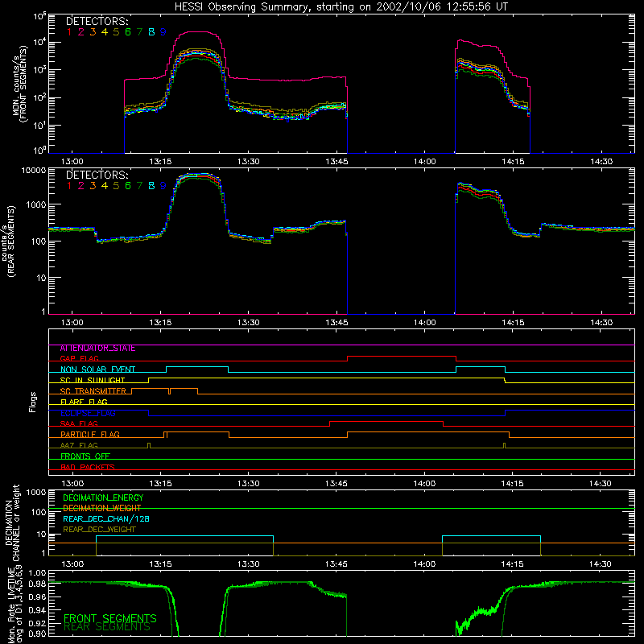This screenshot has height=644, width=644.
Task: Click the PARTICLE_FLAG label
Action: click(x=90, y=435)
